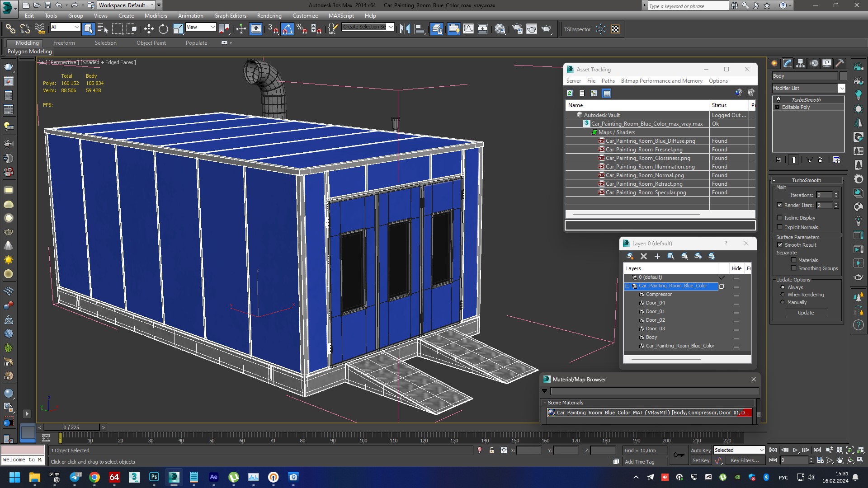Open Bitmap Performance and Memory menu

click(x=661, y=81)
